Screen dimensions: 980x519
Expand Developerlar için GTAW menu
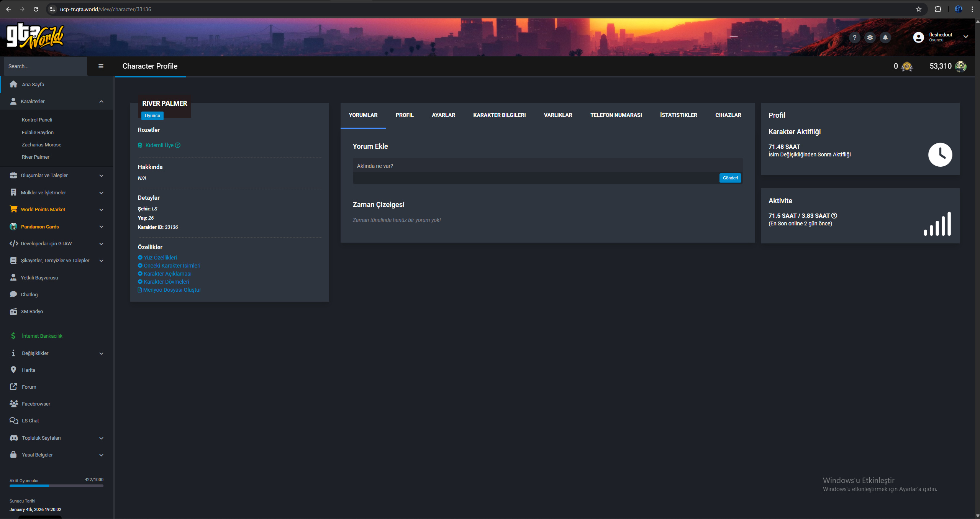coord(101,244)
